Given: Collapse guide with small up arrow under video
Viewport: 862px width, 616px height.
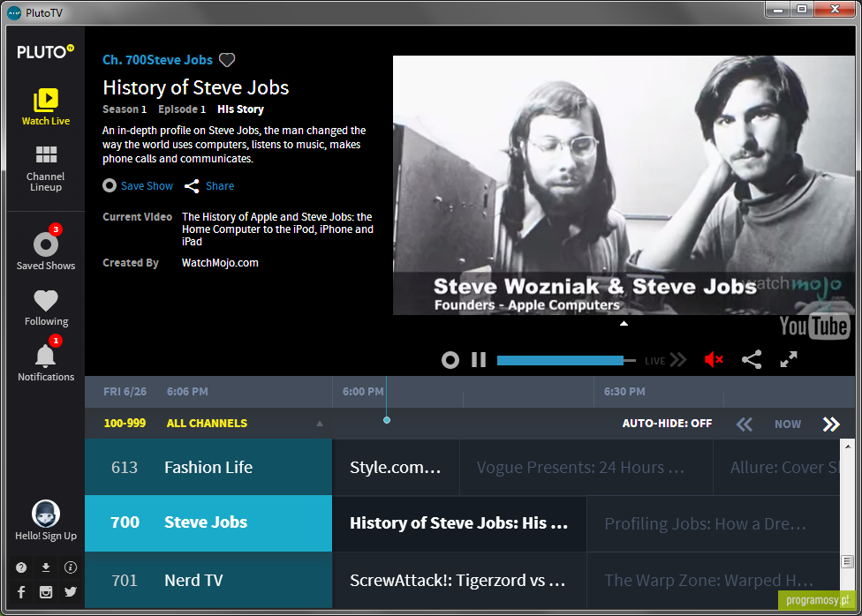Looking at the screenshot, I should coord(624,323).
